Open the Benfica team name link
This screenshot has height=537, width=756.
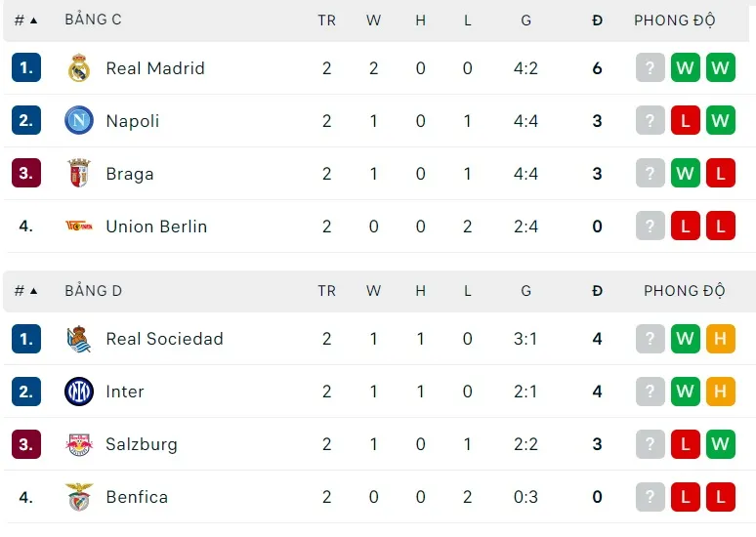point(137,497)
